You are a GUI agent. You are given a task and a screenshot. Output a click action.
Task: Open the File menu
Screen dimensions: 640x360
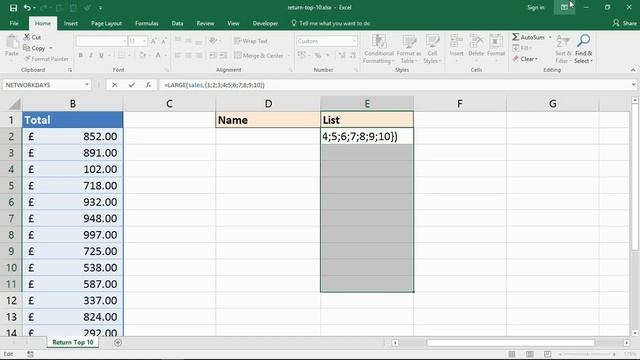click(14, 23)
